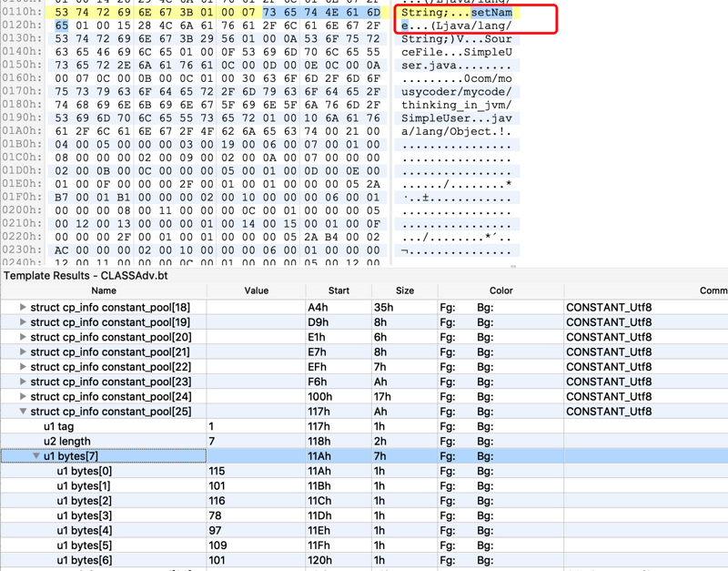Image resolution: width=728 pixels, height=571 pixels.
Task: Expand struct cp_info constant_pool[22]
Action: pyautogui.click(x=22, y=367)
